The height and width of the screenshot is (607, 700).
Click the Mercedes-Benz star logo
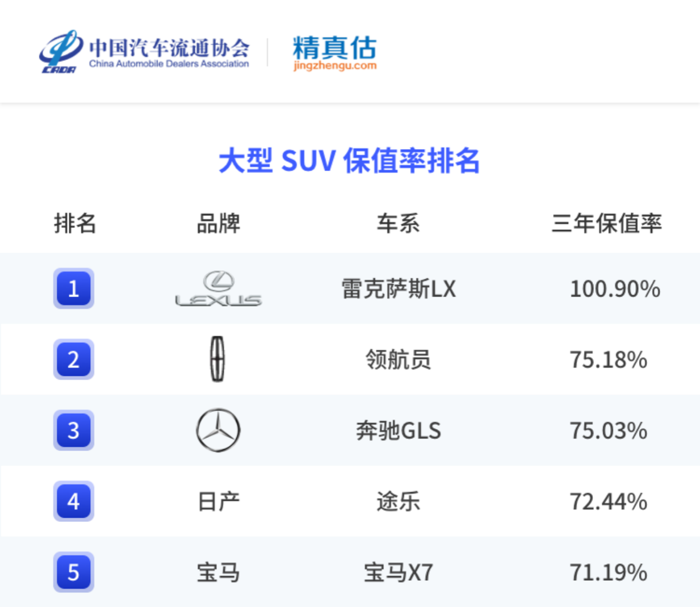click(x=218, y=430)
